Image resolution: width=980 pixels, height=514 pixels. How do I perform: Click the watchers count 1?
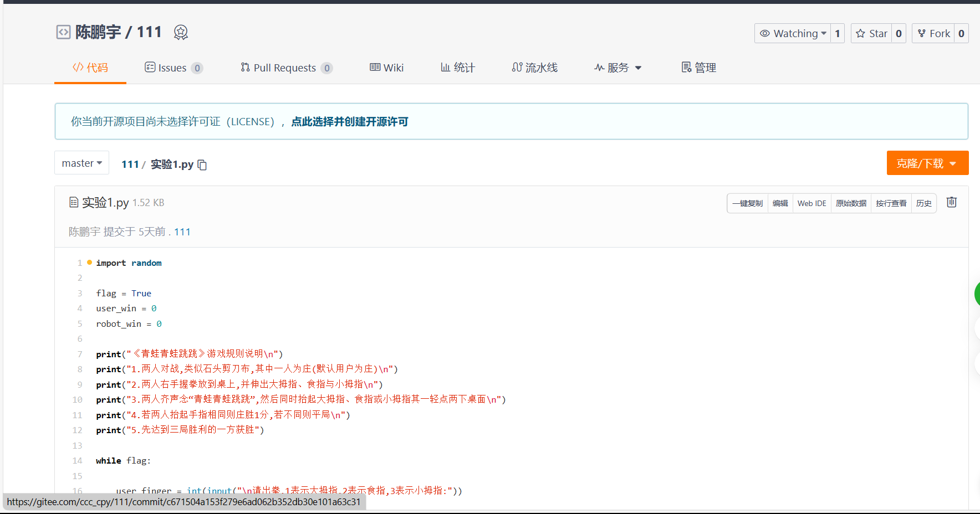(x=838, y=33)
